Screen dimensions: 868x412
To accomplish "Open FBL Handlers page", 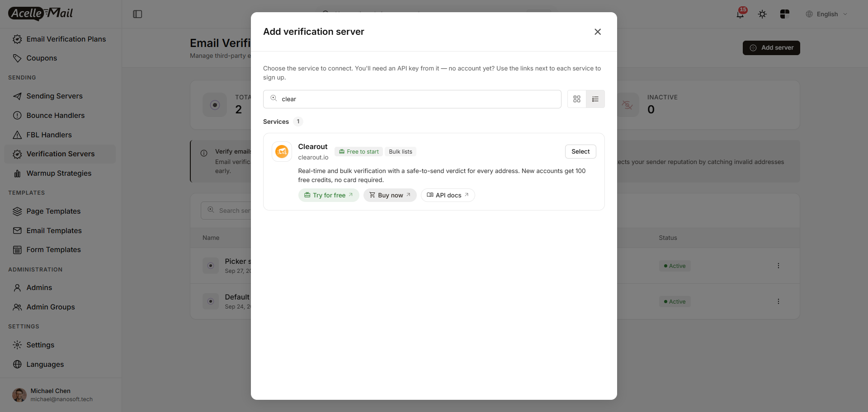I will click(x=60, y=135).
